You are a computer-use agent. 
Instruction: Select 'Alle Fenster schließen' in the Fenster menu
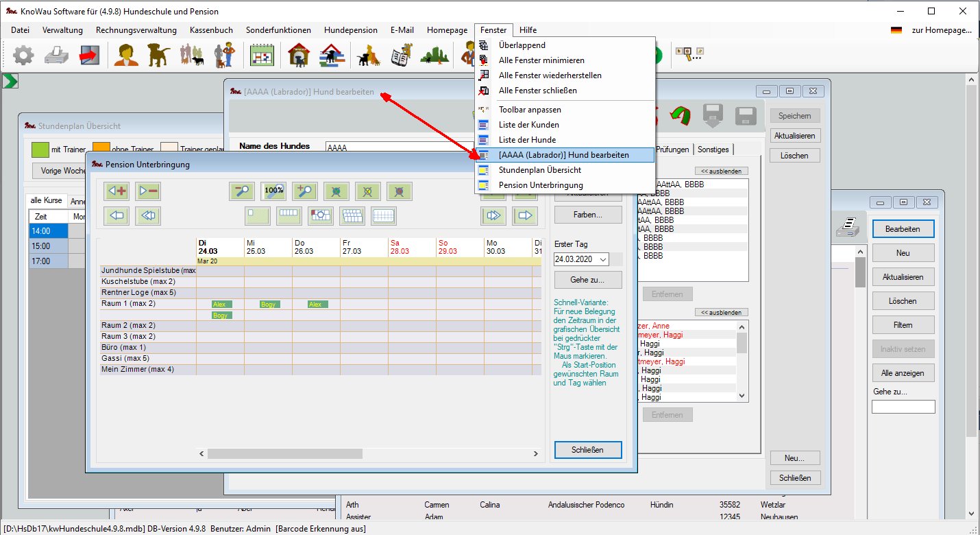click(x=537, y=91)
